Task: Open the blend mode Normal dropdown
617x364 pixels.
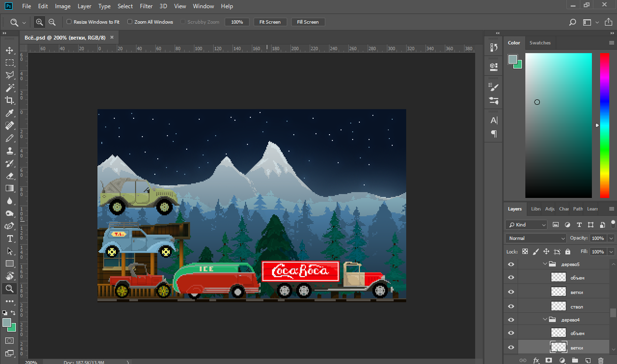Action: point(536,239)
